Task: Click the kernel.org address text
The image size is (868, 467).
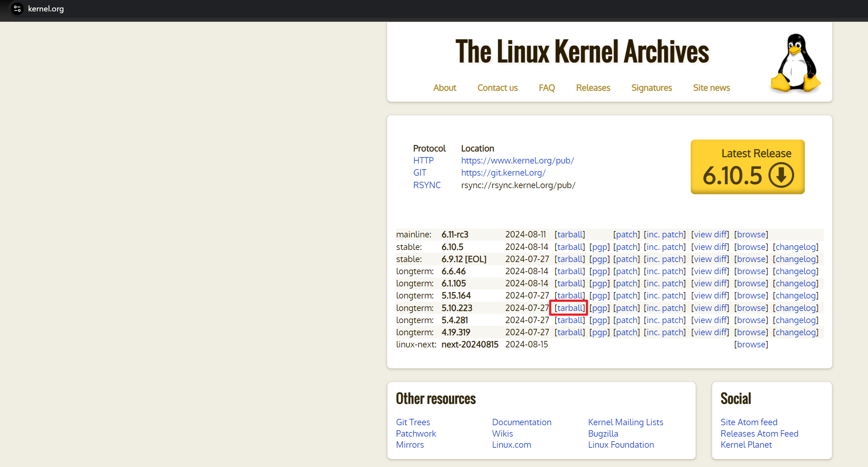Action: coord(46,9)
